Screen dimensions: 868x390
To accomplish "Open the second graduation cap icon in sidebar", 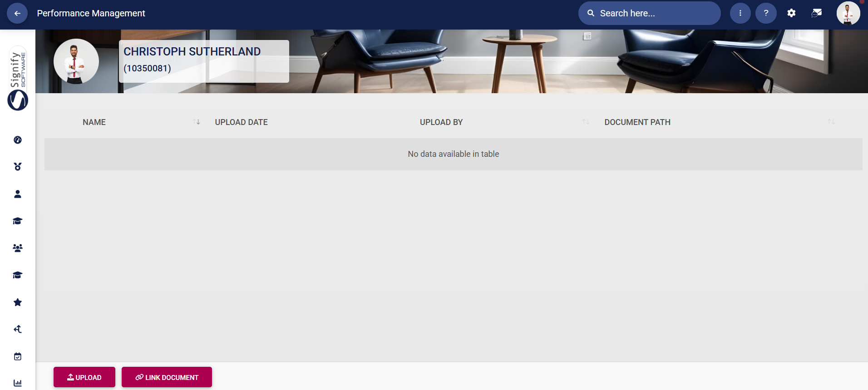I will 18,275.
